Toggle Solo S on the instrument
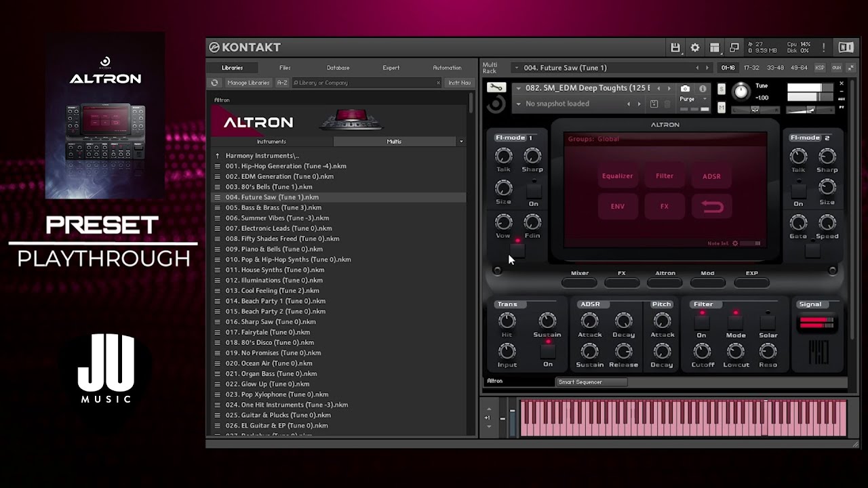868x488 pixels. 722,89
